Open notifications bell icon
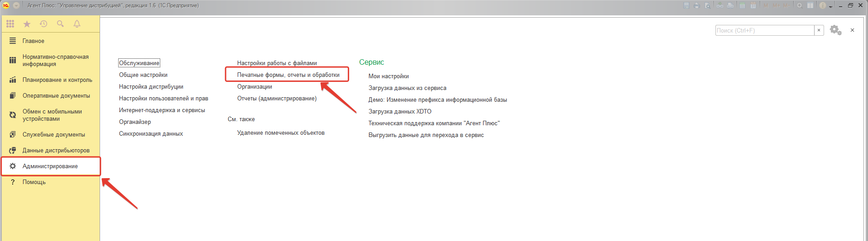 (x=77, y=24)
